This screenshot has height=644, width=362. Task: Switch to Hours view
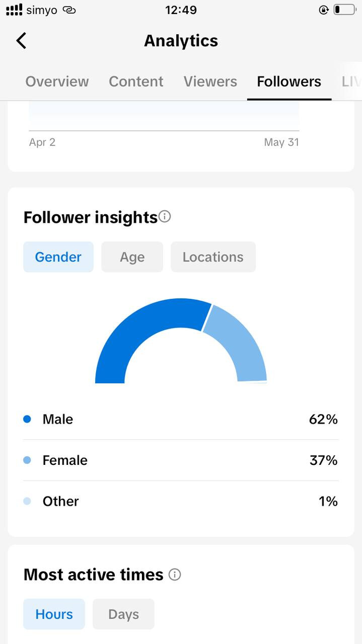54,614
